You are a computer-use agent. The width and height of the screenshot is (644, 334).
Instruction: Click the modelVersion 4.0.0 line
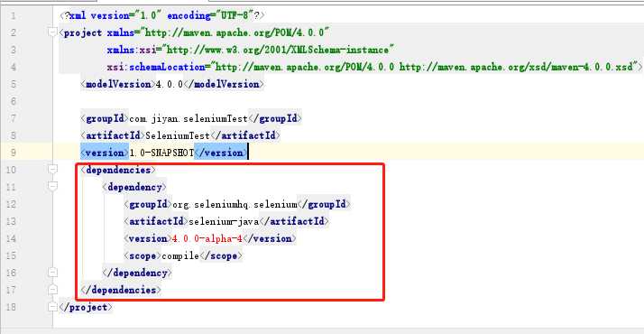tap(172, 84)
